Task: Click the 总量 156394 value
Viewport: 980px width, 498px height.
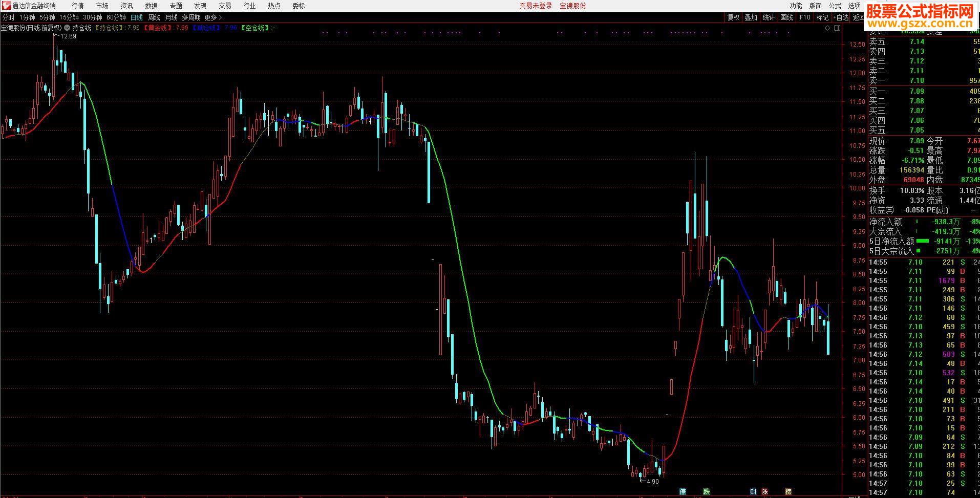Action: [911, 170]
